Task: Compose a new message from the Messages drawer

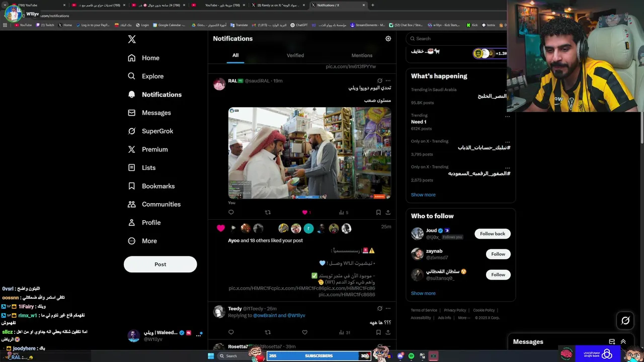Action: pyautogui.click(x=612, y=342)
